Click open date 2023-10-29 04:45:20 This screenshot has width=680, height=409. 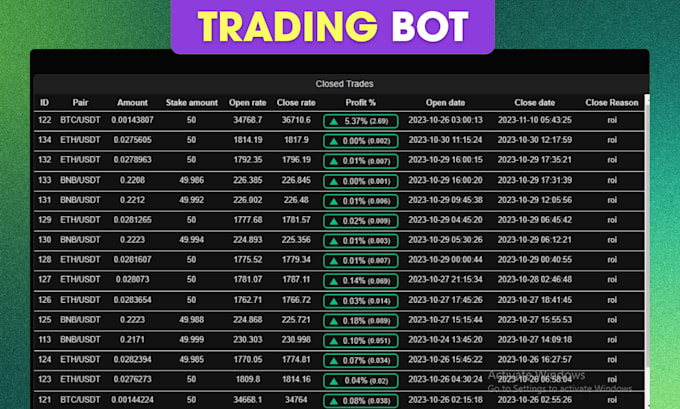click(x=445, y=220)
